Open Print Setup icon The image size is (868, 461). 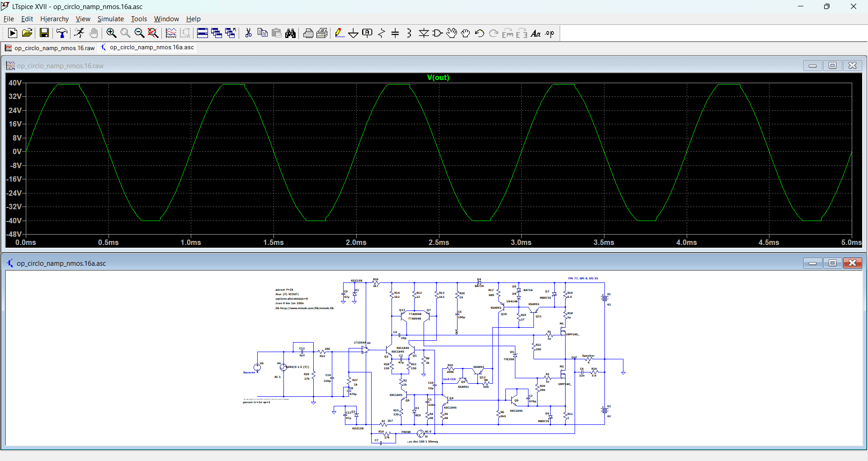tap(322, 33)
